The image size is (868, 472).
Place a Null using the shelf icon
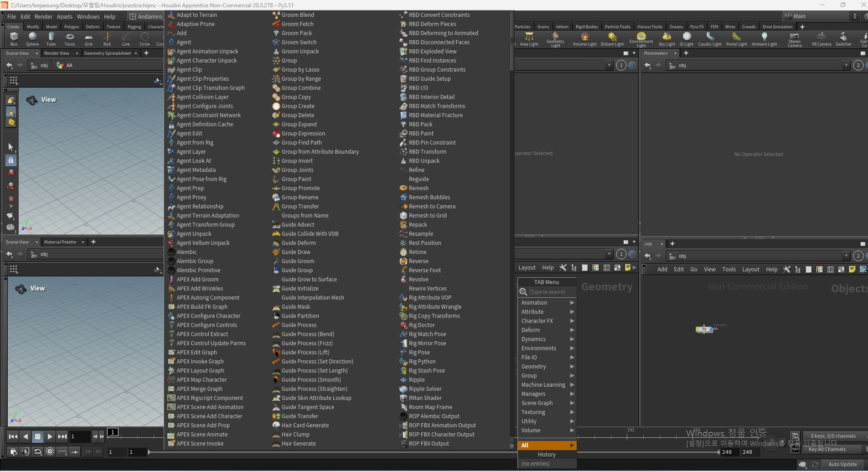click(x=107, y=39)
